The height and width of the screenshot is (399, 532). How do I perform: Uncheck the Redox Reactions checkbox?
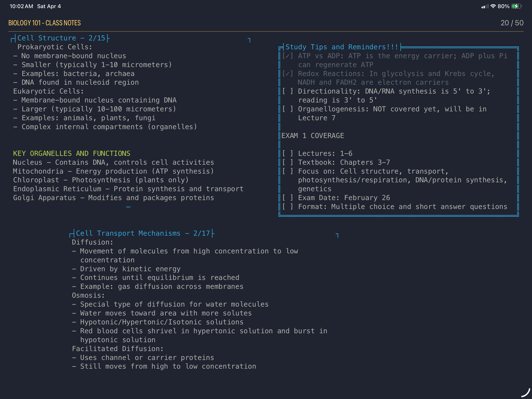[287, 74]
